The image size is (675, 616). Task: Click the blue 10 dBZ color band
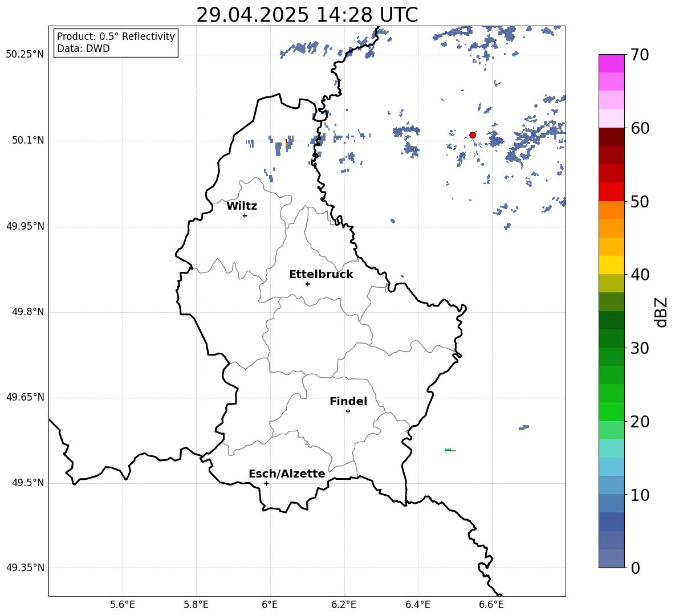pyautogui.click(x=611, y=486)
